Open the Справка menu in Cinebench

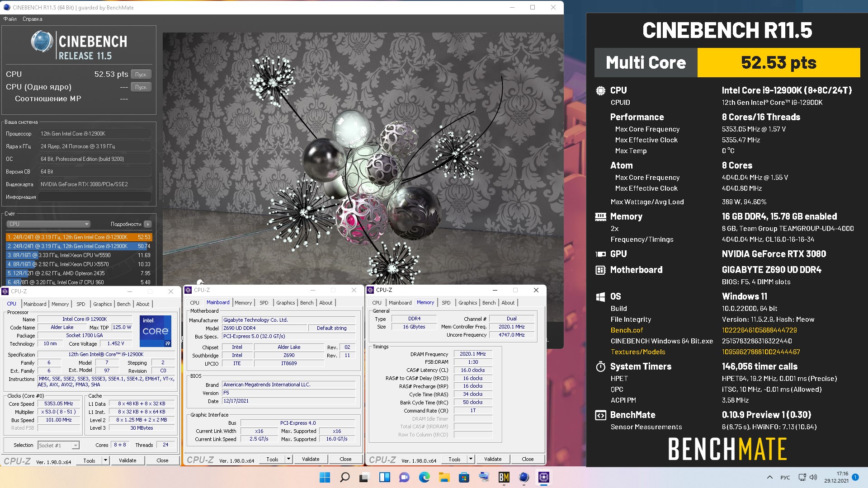coord(32,19)
